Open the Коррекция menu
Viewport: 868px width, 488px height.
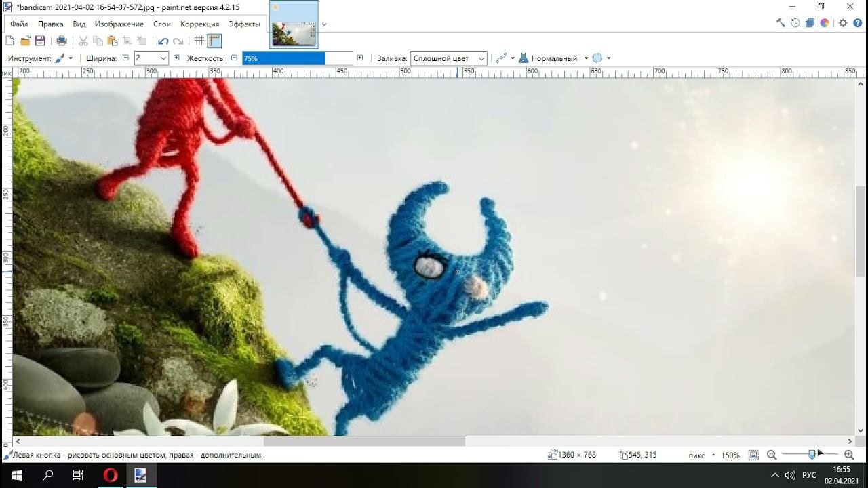(200, 24)
